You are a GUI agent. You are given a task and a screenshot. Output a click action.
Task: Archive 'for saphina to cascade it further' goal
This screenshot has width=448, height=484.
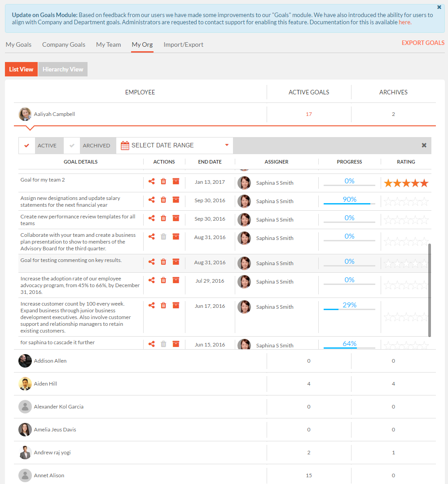pos(176,344)
